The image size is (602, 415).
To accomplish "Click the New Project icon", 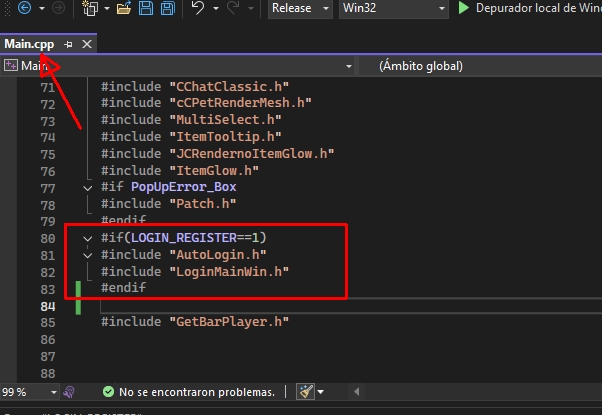I will coord(90,8).
